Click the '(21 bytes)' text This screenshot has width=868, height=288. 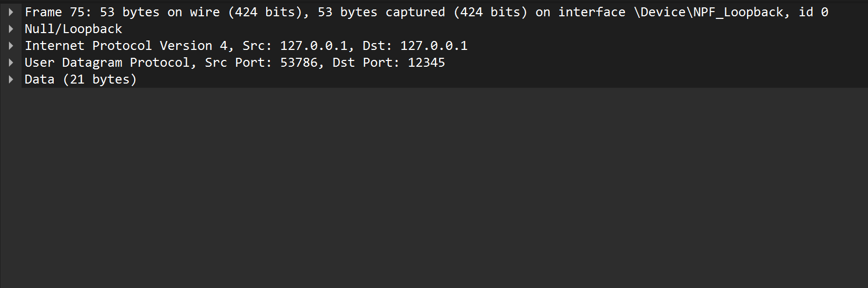100,79
